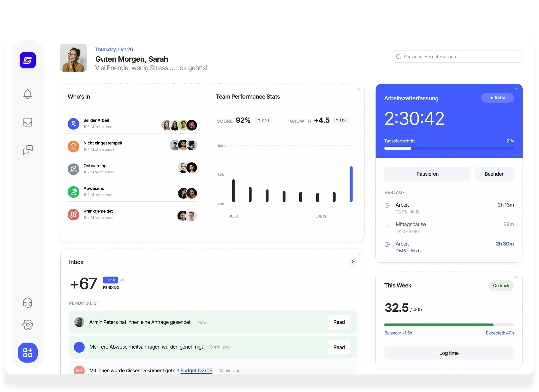The image size is (539, 392).
Task: Select the Mittagspause history entry
Action: pos(449,228)
